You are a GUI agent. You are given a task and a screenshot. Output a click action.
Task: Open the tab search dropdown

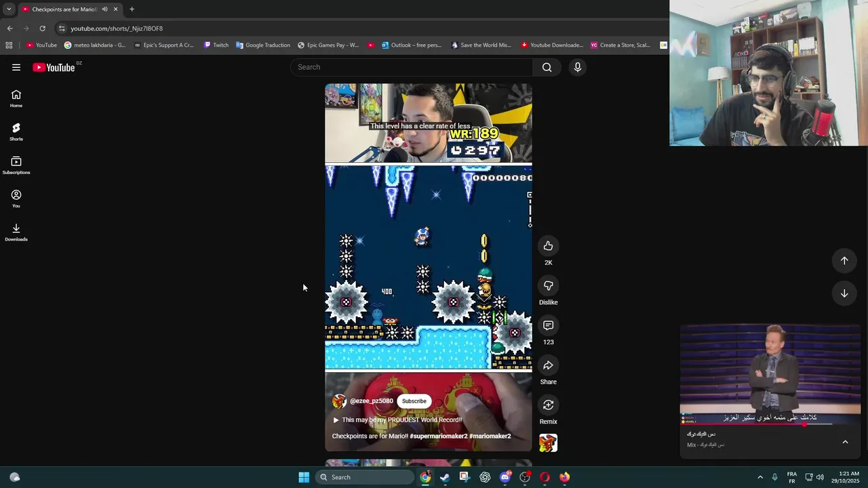click(9, 9)
